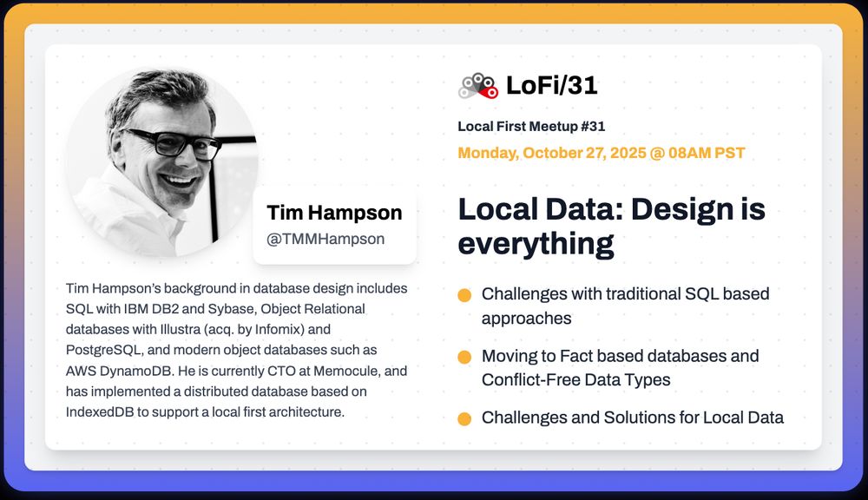The width and height of the screenshot is (868, 500).
Task: Select Challenges and Solutions for Local Data text
Action: tap(633, 418)
